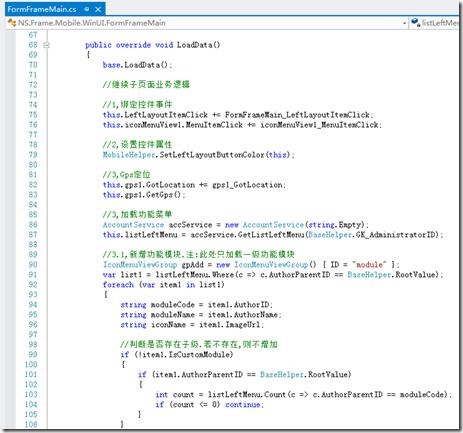Viewport: 463px width, 433px height.
Task: Click line number 100 in the gutter
Action: click(31, 365)
